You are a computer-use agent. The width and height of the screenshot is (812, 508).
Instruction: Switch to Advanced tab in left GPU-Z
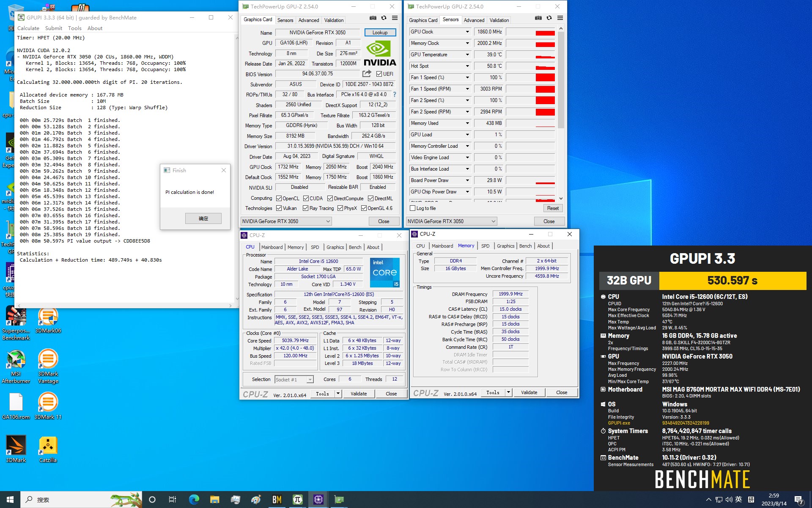[309, 20]
